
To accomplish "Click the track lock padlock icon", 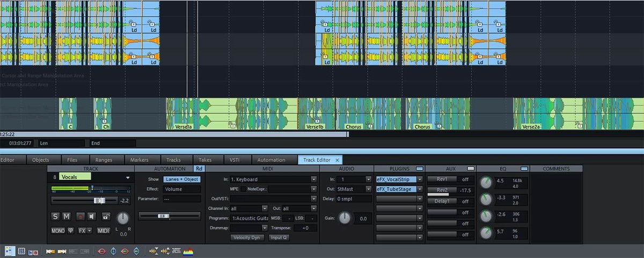I will [x=106, y=217].
